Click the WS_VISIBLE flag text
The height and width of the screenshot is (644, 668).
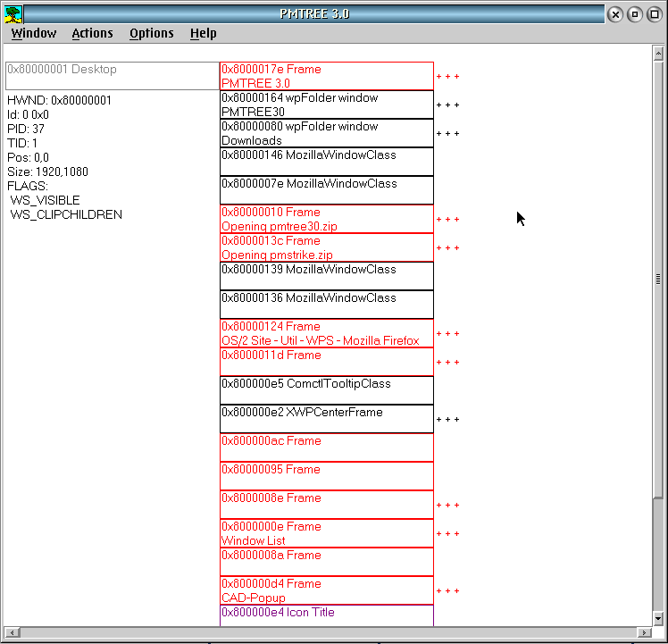[45, 200]
